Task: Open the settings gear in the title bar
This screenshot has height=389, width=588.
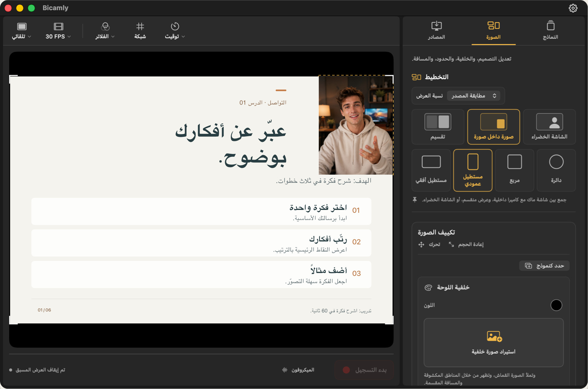Action: click(x=573, y=8)
